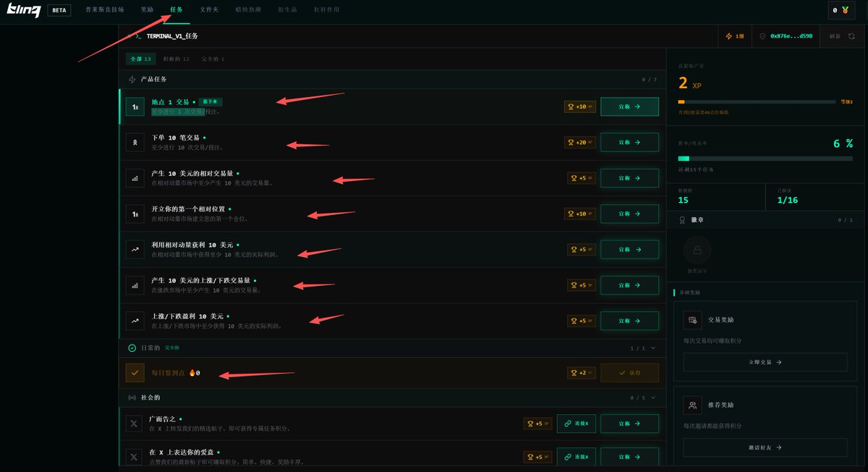
Task: Open the 杠杆作用 nav item
Action: (x=326, y=10)
